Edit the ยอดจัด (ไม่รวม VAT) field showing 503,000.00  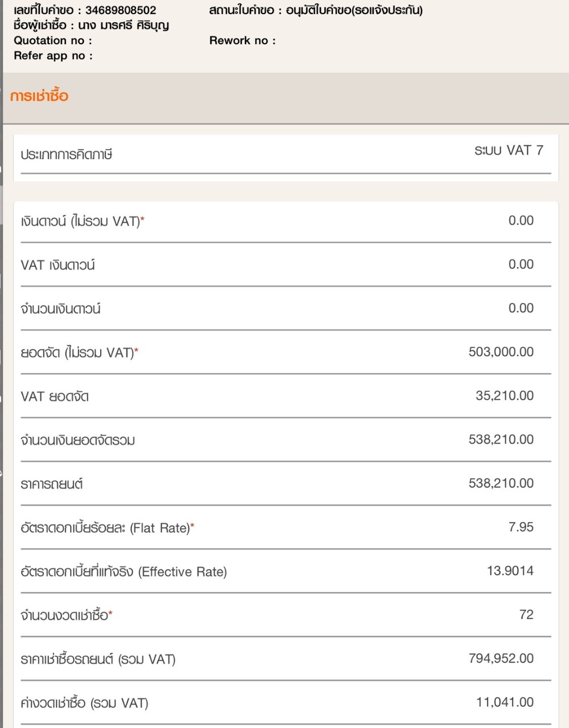click(501, 352)
